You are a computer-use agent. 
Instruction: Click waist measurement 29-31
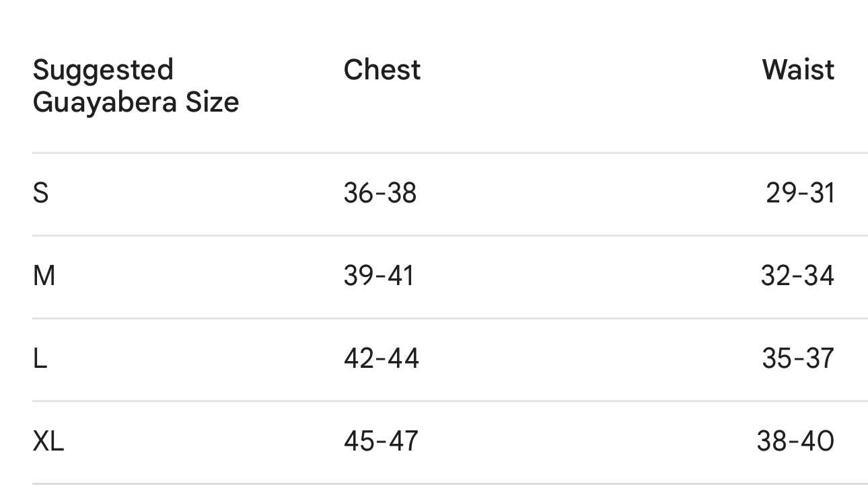[x=800, y=194]
